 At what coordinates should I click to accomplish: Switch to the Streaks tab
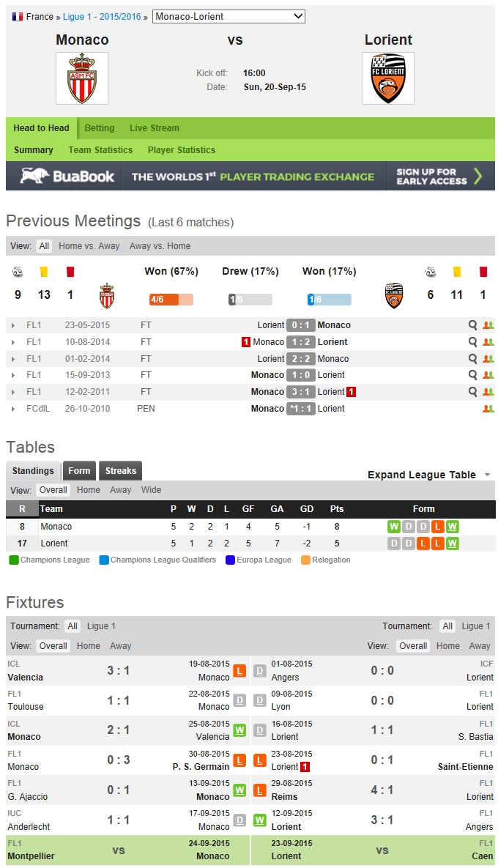point(120,471)
